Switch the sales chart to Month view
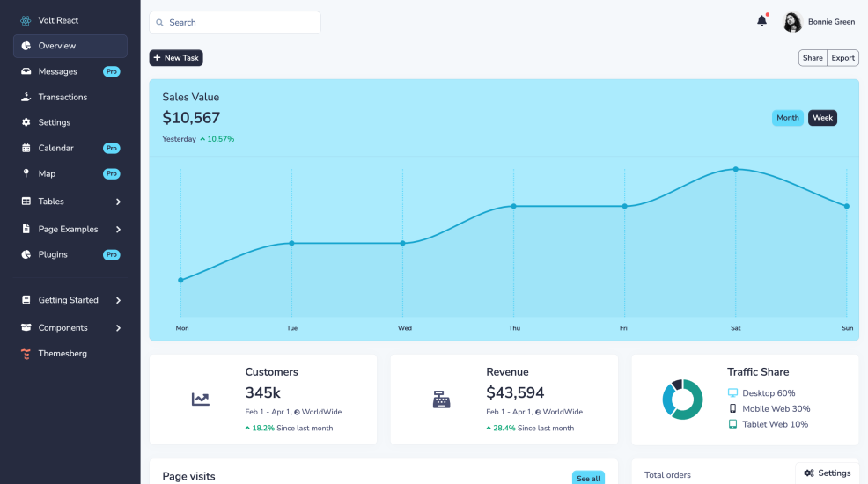This screenshot has height=484, width=868. point(788,118)
